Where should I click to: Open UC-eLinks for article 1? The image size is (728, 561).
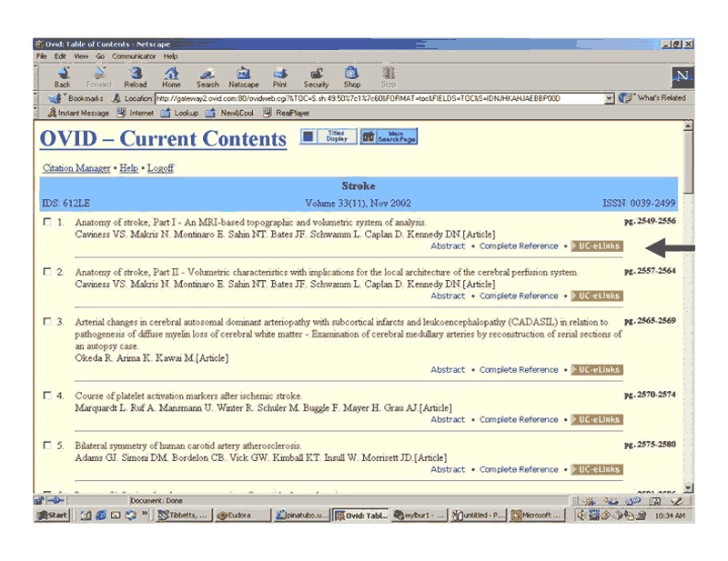click(597, 245)
